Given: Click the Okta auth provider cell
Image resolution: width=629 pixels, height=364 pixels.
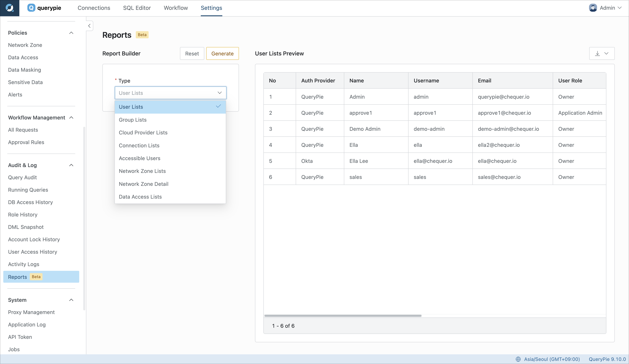Looking at the screenshot, I should point(320,161).
